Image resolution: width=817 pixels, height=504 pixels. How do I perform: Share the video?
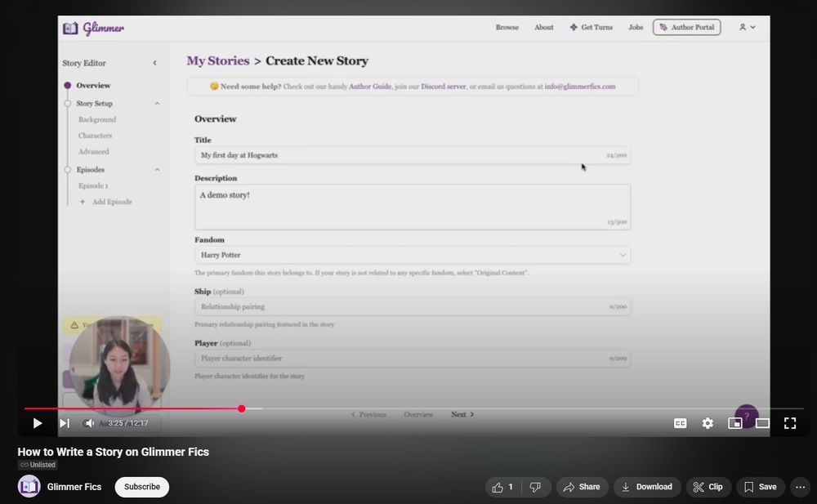pos(582,487)
